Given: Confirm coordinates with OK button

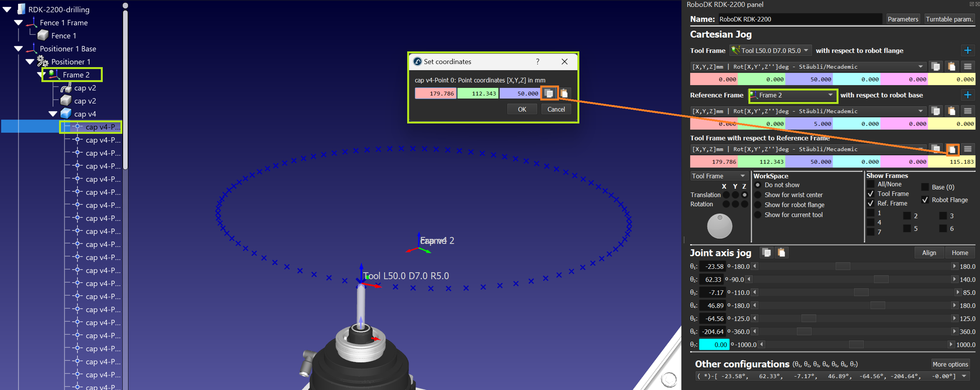Looking at the screenshot, I should point(522,109).
